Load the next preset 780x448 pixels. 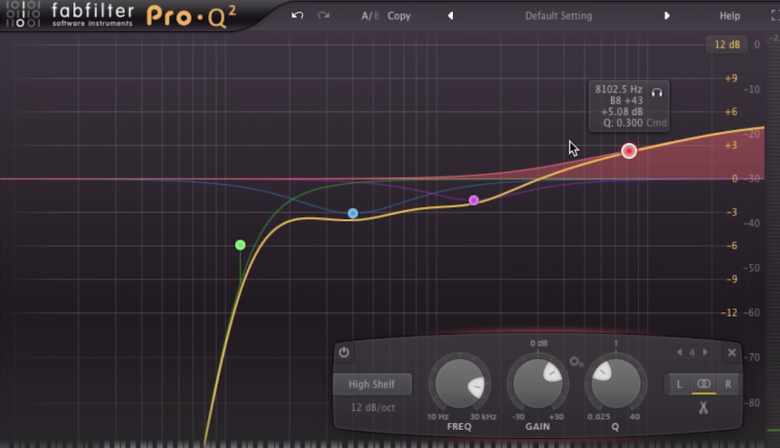tap(667, 16)
